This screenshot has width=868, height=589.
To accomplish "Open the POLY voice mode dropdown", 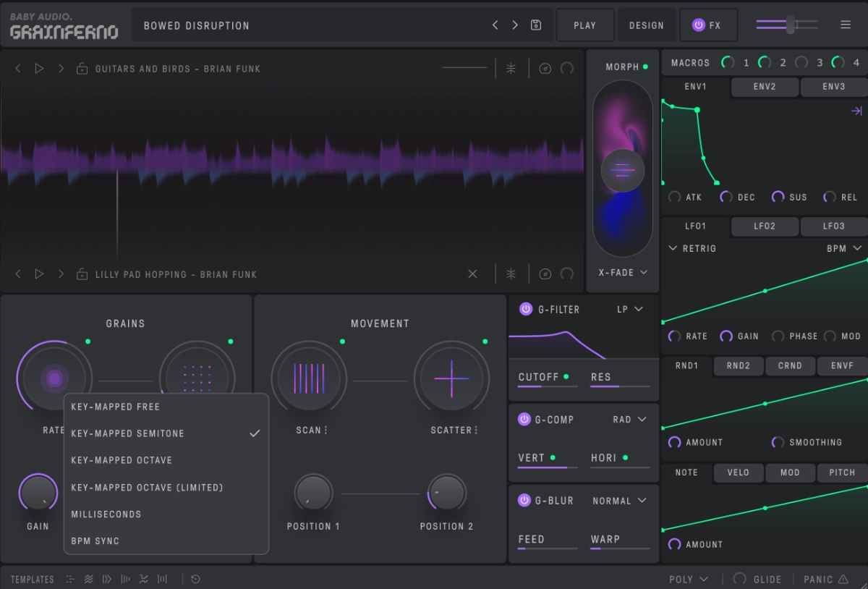I will pos(689,579).
